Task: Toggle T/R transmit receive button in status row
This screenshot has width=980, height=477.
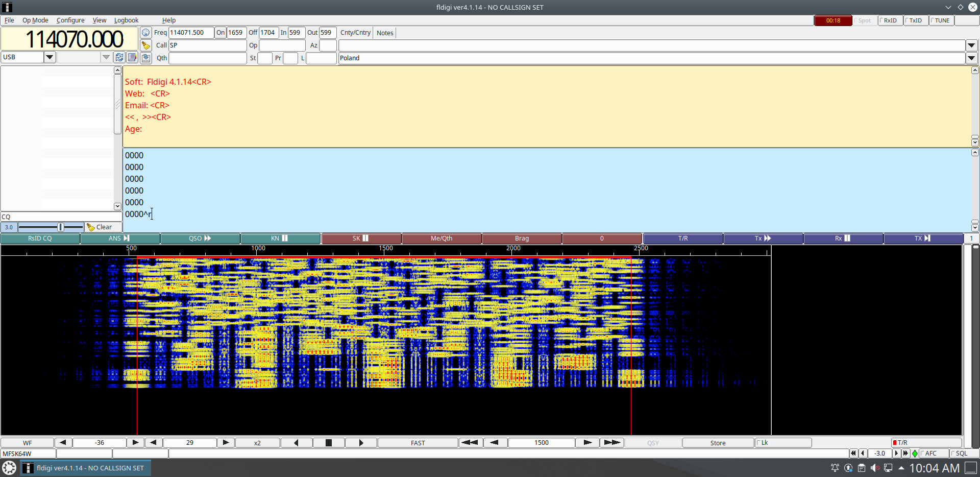Action: [x=926, y=443]
